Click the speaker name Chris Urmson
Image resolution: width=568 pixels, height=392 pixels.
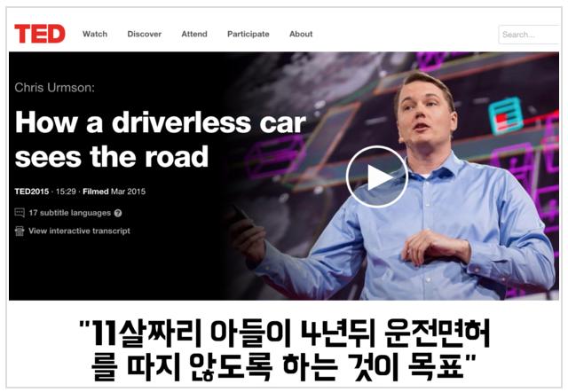tap(54, 88)
